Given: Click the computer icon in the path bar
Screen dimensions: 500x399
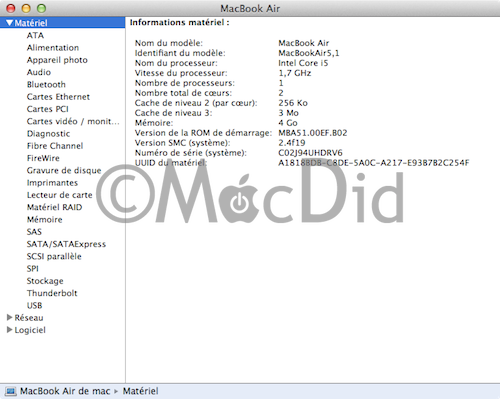Looking at the screenshot, I should 11,391.
